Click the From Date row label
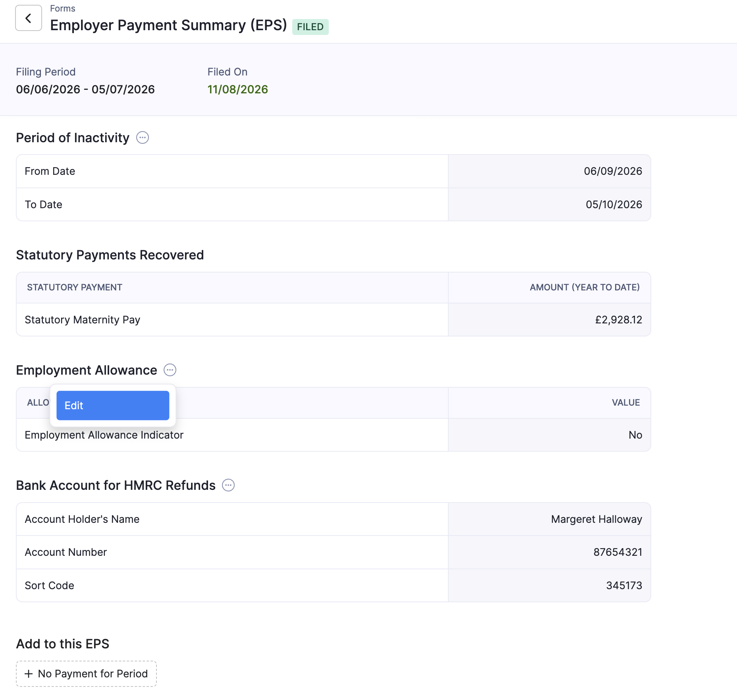 50,171
